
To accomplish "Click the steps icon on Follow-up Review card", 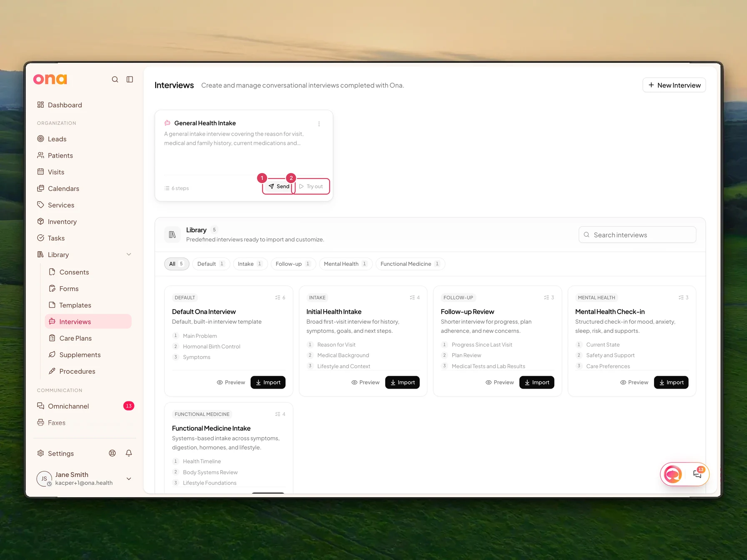I will point(546,298).
